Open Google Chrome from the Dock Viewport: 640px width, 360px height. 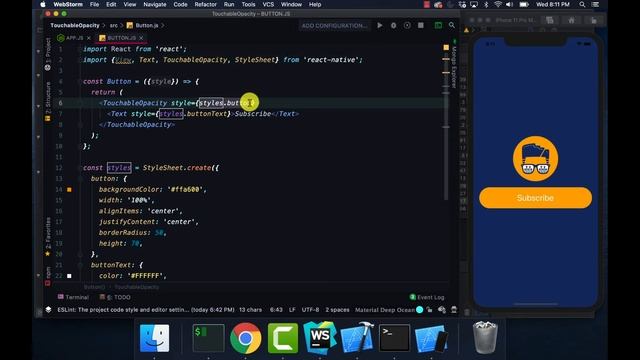[x=246, y=338]
